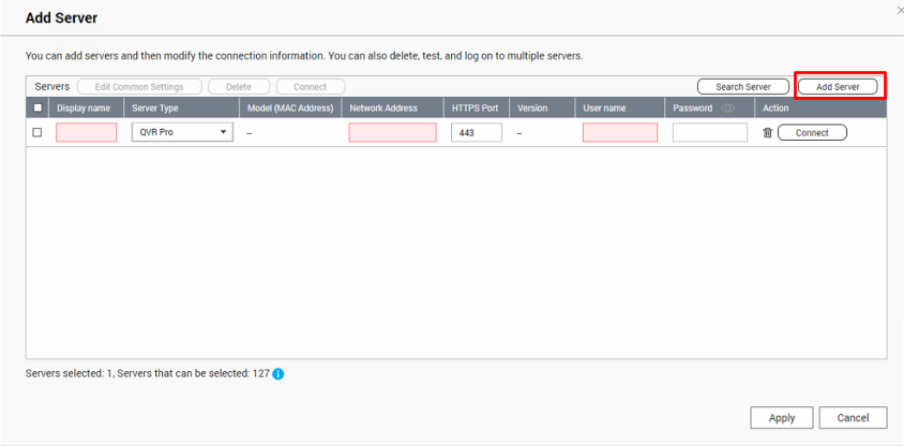Click the blue info icon beside servers count
904x446 pixels.
pos(278,374)
